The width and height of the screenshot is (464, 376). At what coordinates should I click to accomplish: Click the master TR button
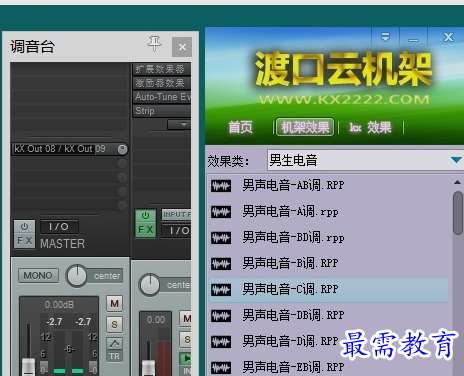[x=114, y=356]
